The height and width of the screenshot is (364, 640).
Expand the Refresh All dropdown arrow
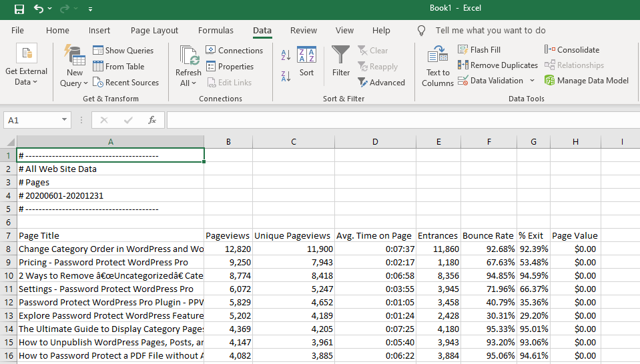194,83
